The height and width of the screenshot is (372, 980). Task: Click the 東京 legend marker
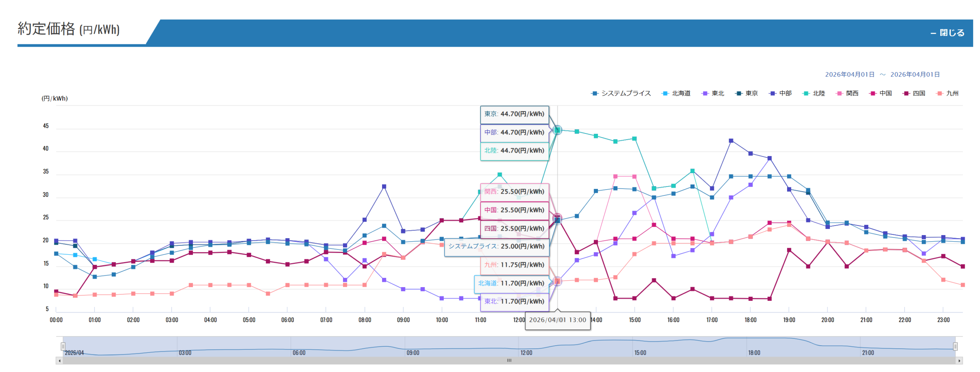coord(739,93)
